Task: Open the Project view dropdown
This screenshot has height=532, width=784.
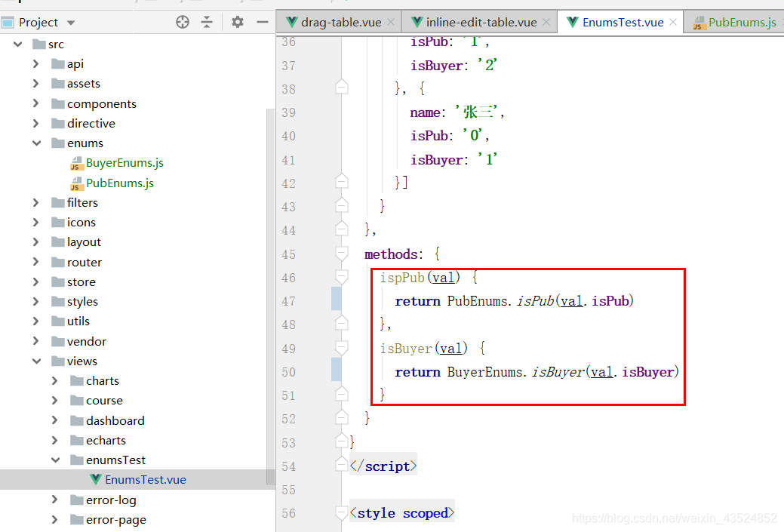Action: [70, 23]
